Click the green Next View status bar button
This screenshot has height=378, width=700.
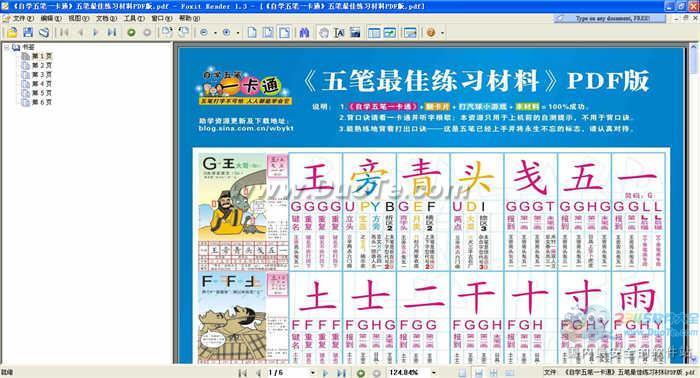point(361,373)
